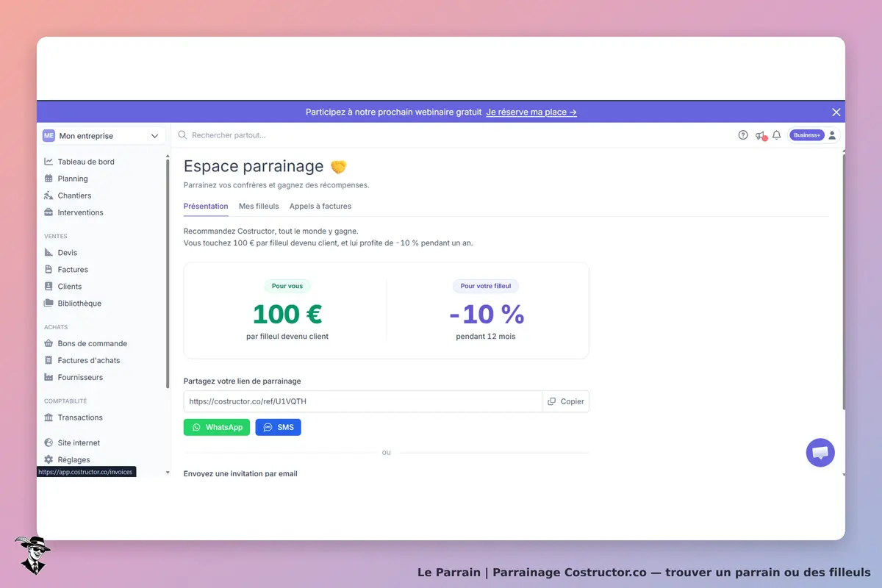Click the search magnifier icon
Viewport: 882px width, 588px height.
[182, 135]
